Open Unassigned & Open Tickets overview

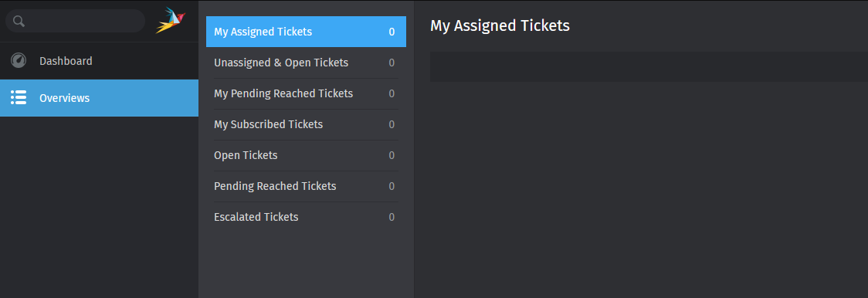point(306,63)
